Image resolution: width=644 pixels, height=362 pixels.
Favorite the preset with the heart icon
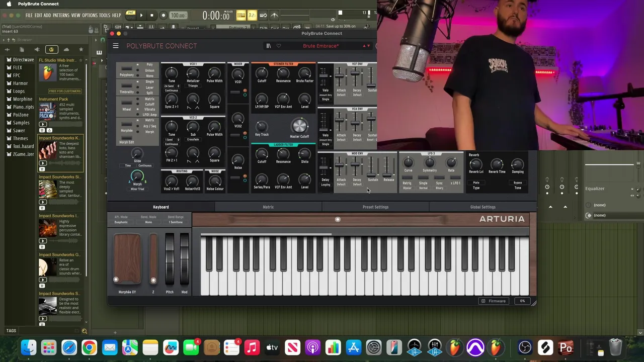(x=279, y=46)
